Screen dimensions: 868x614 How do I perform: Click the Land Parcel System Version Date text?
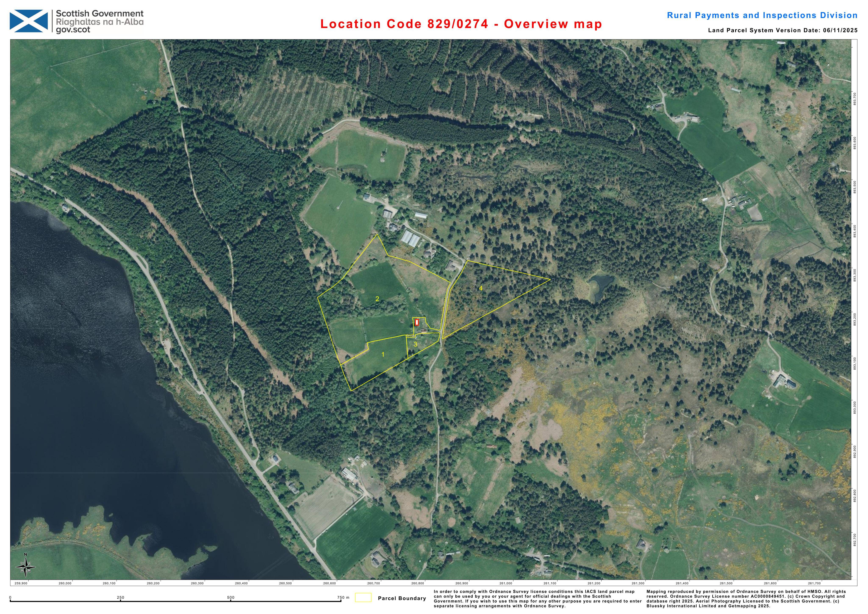pyautogui.click(x=783, y=31)
